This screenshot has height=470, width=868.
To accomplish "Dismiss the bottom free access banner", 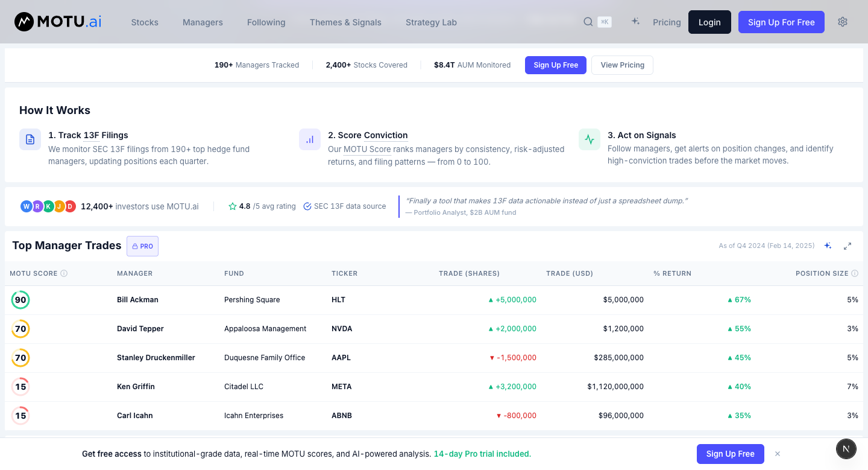I will point(778,454).
